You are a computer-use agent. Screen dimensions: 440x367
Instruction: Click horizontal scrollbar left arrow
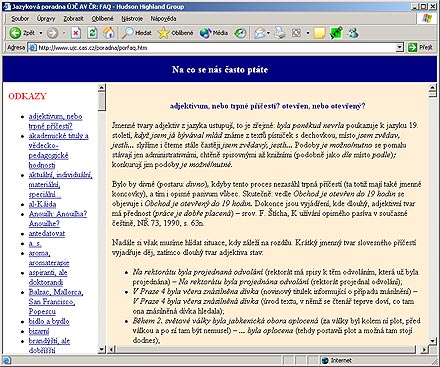click(112, 349)
